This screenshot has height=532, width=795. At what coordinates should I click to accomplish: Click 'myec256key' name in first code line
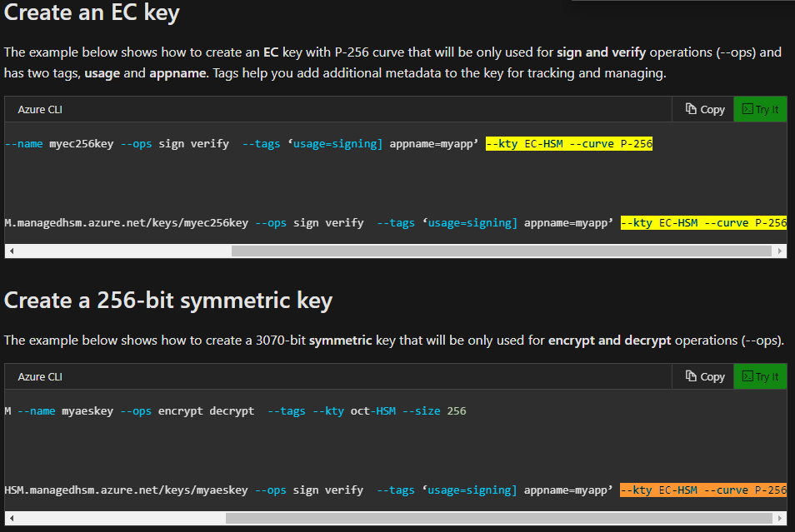[81, 144]
